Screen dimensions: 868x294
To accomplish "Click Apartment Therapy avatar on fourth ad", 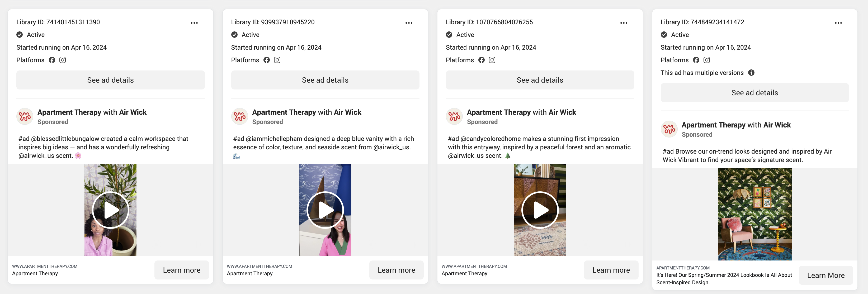I will pyautogui.click(x=669, y=129).
